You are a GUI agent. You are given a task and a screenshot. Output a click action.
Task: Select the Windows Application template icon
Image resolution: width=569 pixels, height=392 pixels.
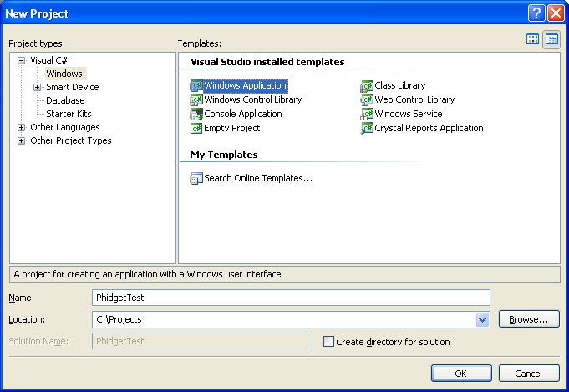[196, 85]
